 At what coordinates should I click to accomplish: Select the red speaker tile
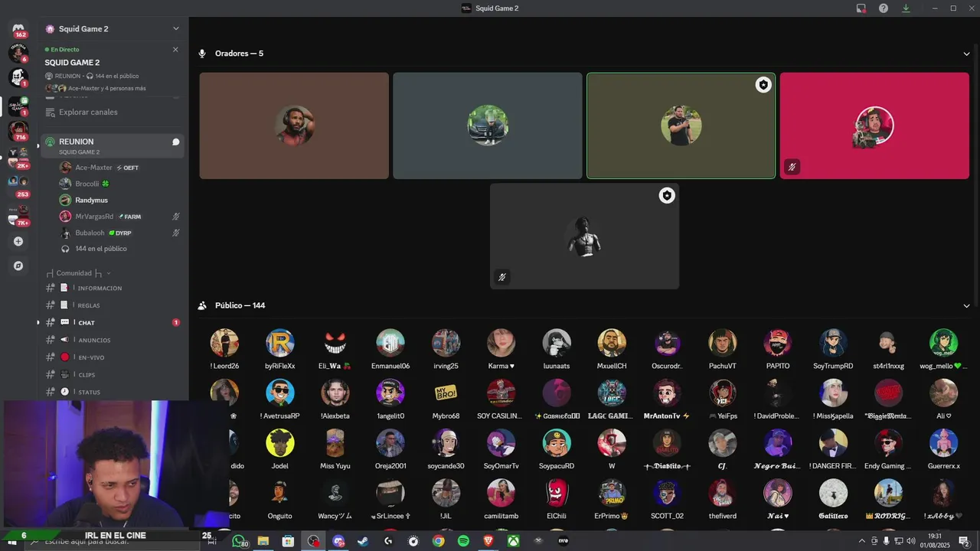(x=874, y=126)
